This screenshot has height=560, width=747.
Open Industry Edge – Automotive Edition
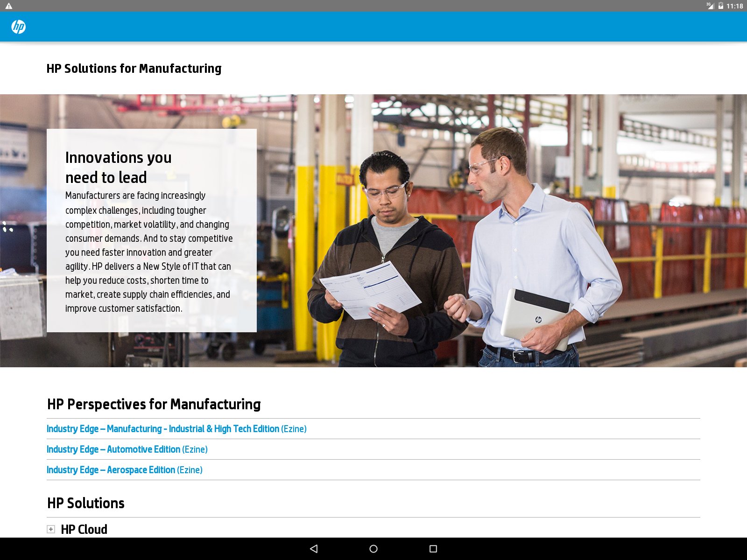(112, 449)
